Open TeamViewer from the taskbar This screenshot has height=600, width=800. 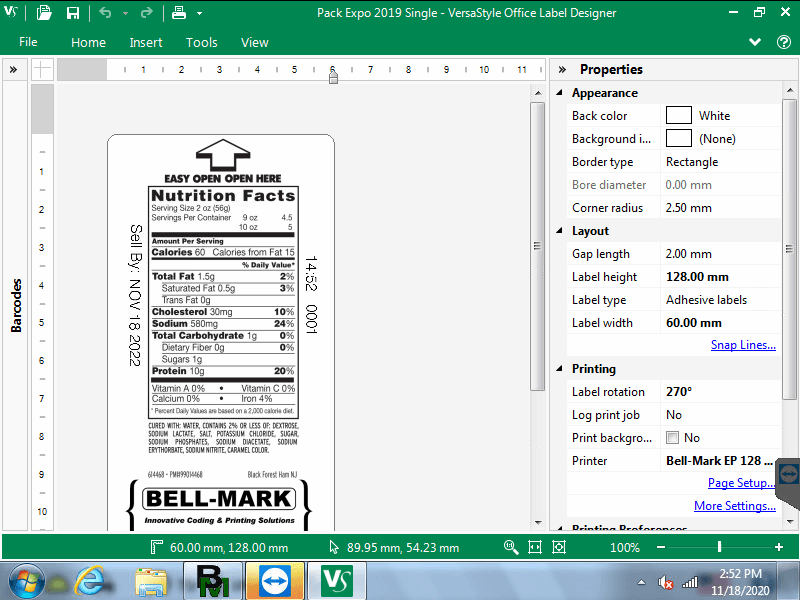pos(275,581)
